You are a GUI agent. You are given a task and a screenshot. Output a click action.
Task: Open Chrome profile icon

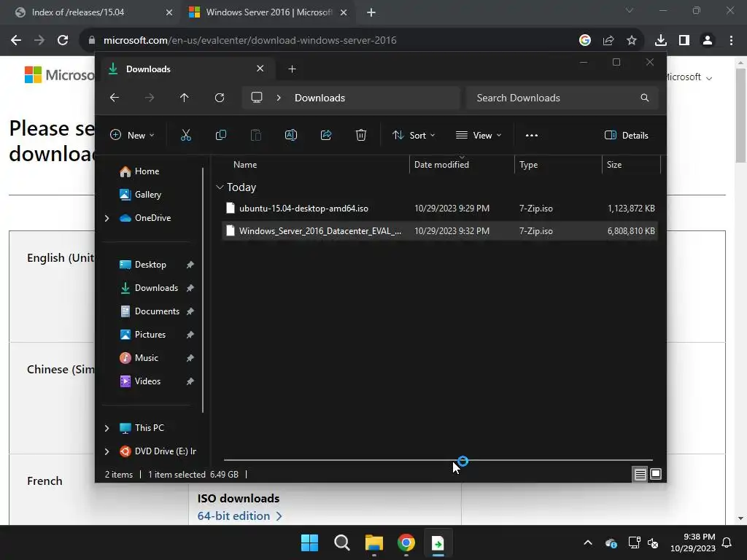point(708,41)
